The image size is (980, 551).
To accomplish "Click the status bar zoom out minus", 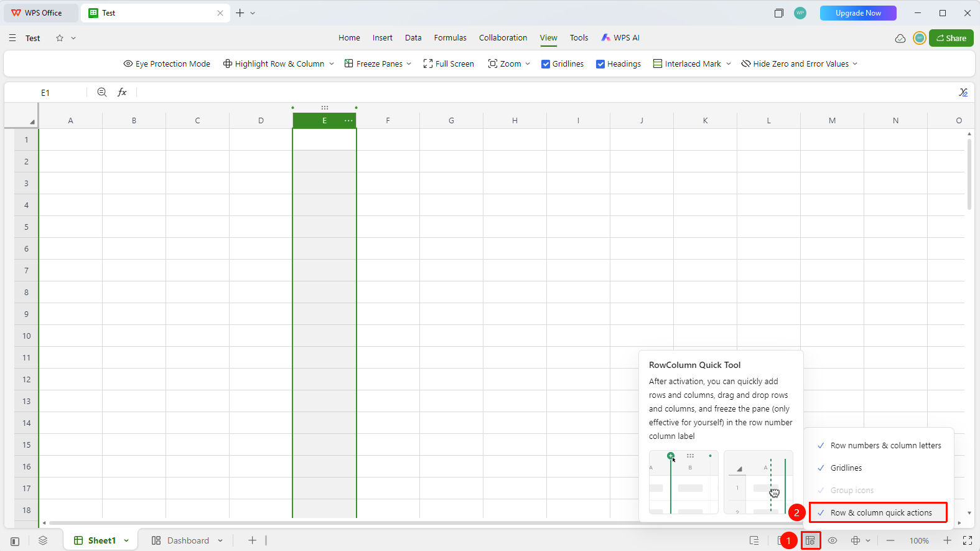I will pyautogui.click(x=890, y=540).
